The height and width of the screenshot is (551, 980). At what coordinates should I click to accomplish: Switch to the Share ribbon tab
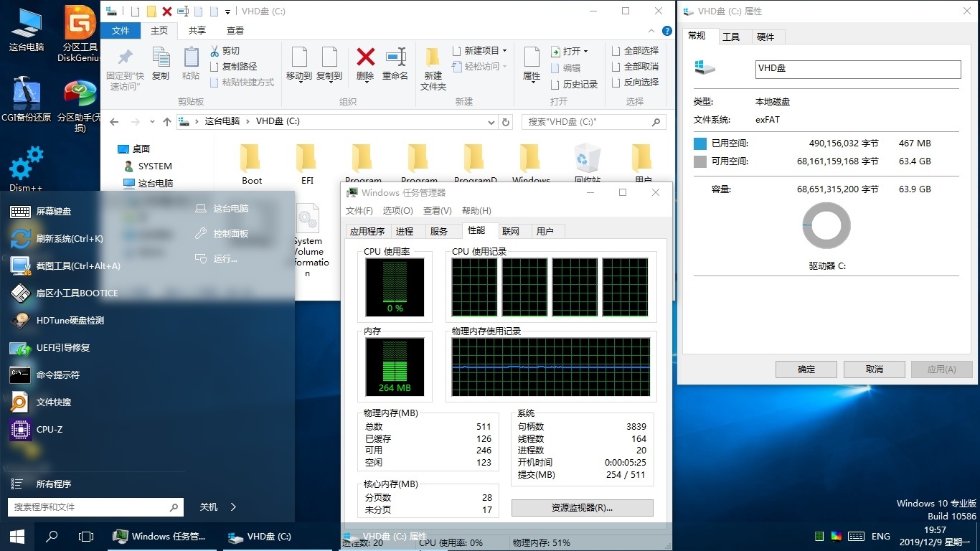197,31
